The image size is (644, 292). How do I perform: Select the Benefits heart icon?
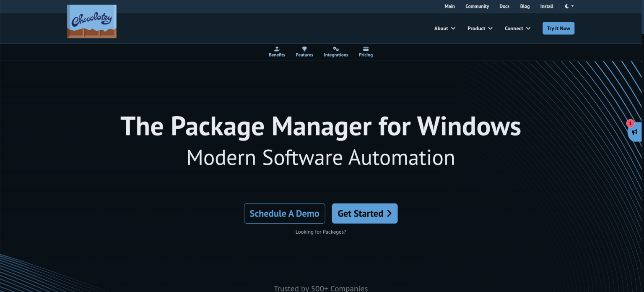point(277,49)
